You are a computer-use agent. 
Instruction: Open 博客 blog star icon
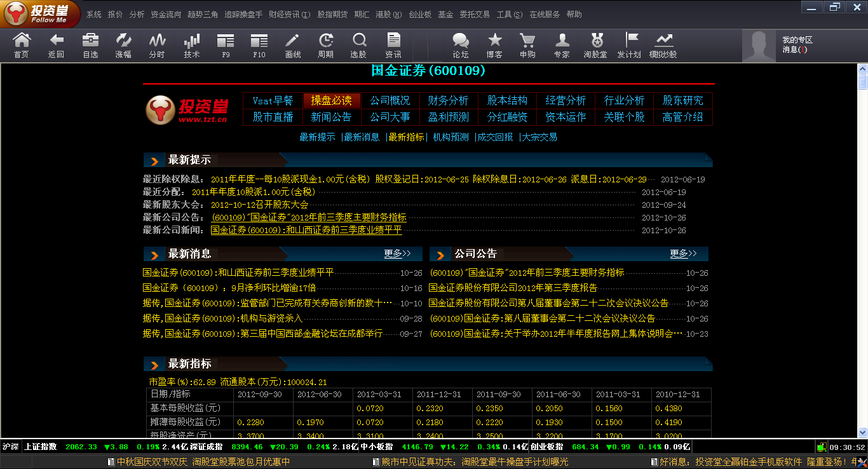point(494,45)
